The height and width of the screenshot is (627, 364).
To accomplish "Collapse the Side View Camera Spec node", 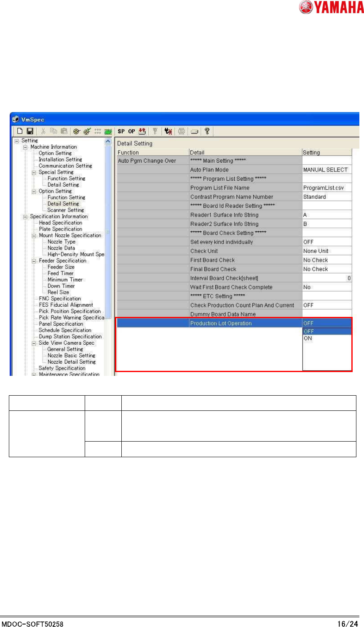I will [x=34, y=343].
